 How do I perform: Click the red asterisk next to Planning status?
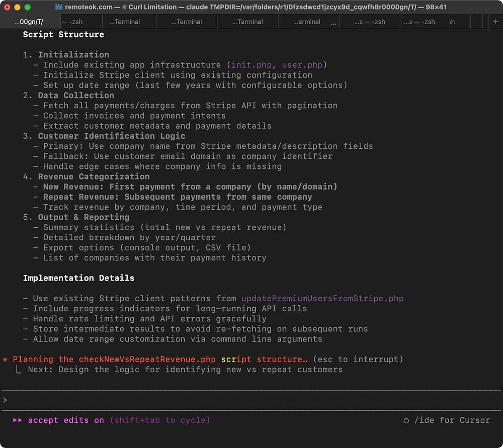click(5, 360)
